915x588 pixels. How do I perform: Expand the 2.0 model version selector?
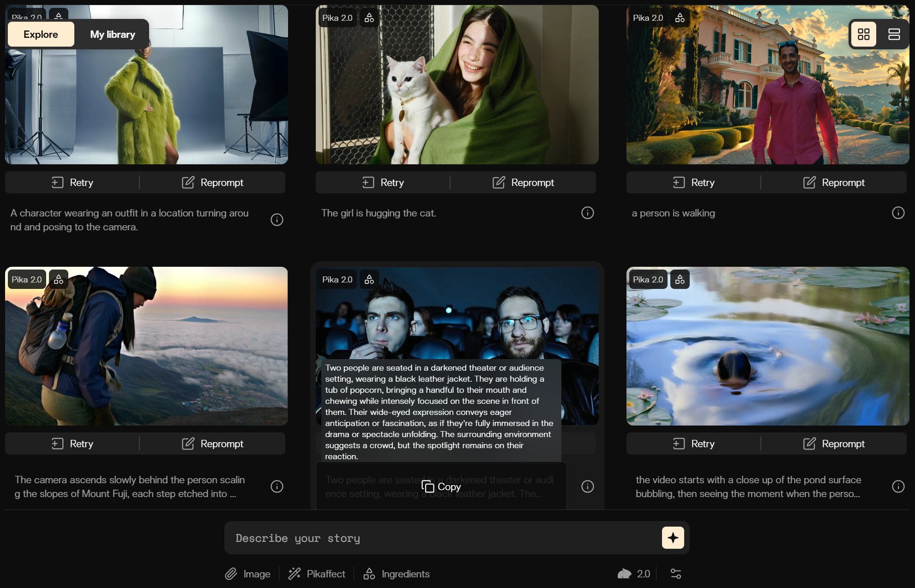[x=634, y=574]
